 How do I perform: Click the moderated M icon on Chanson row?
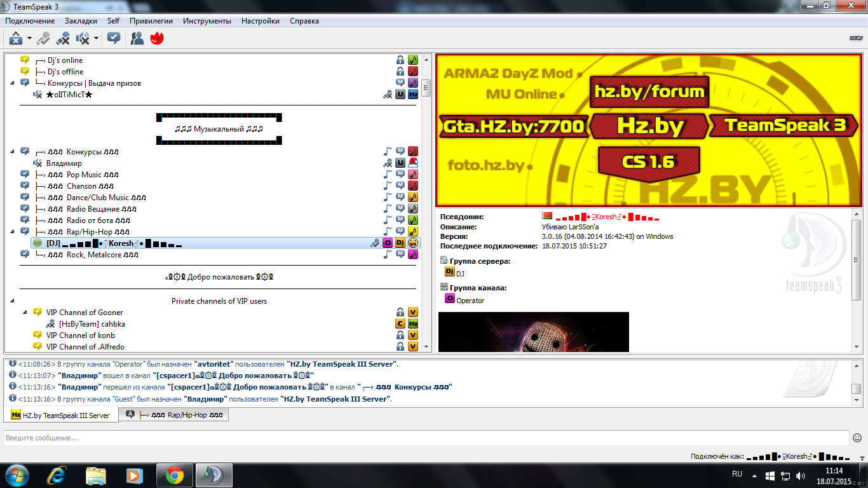click(x=400, y=186)
